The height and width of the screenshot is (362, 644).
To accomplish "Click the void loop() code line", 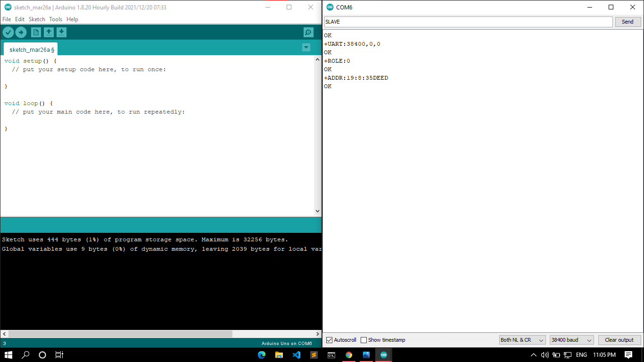I will [29, 103].
